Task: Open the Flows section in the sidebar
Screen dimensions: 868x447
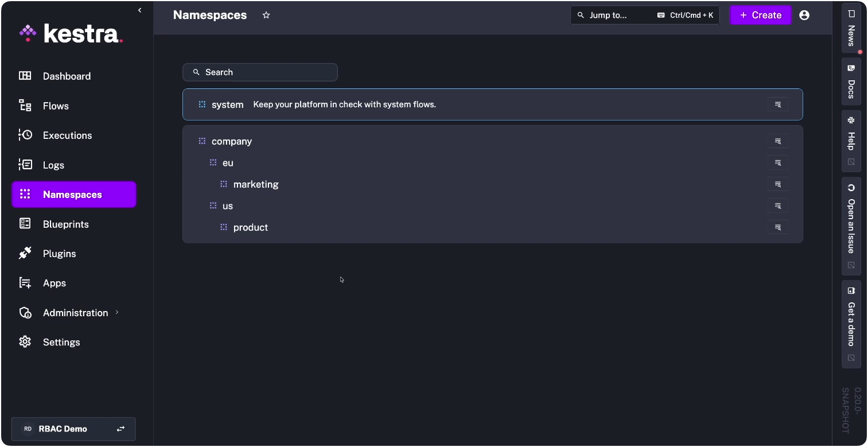Action: point(55,106)
